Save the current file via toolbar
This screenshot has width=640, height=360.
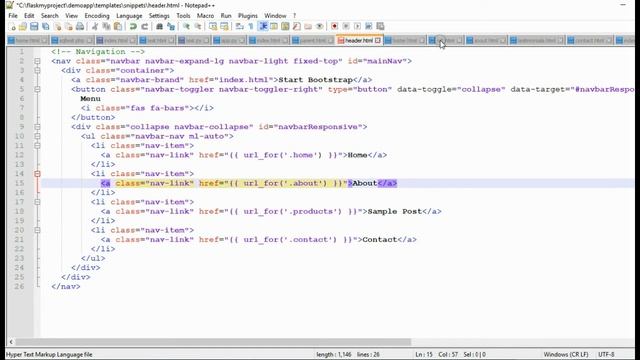pyautogui.click(x=34, y=27)
